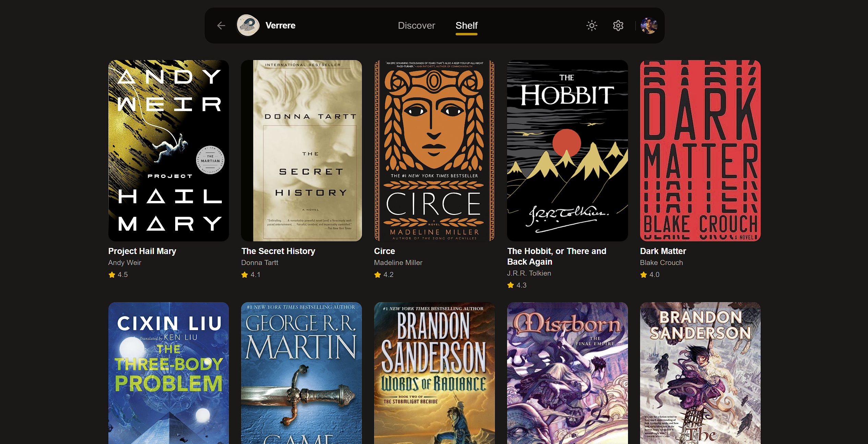This screenshot has width=868, height=444.
Task: Click the back arrow in the header
Action: point(221,25)
